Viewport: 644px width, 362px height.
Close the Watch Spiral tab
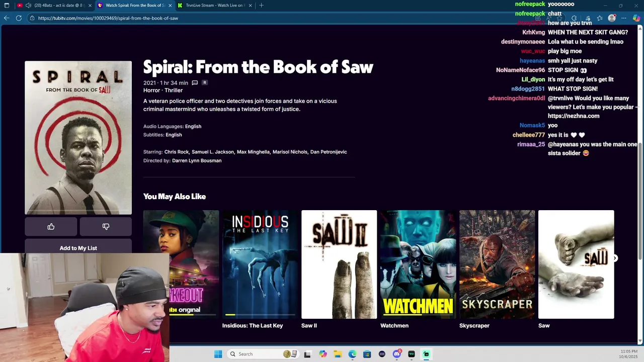pyautogui.click(x=170, y=5)
